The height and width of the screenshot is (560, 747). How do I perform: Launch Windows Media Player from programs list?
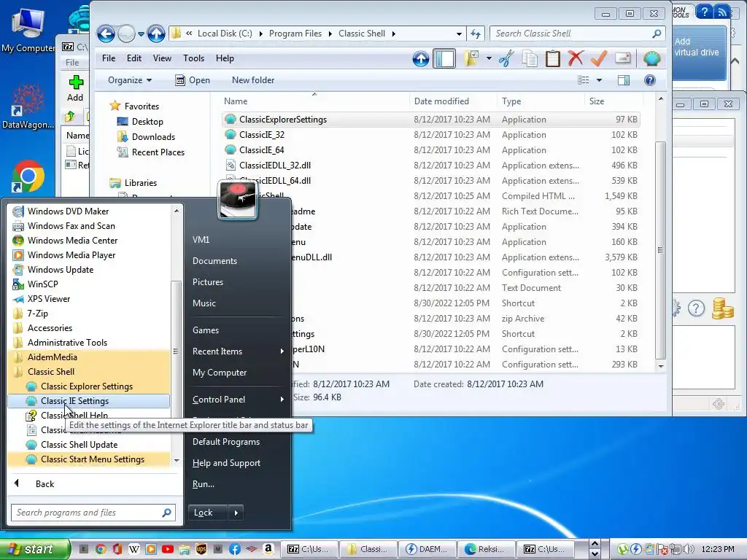(88, 254)
